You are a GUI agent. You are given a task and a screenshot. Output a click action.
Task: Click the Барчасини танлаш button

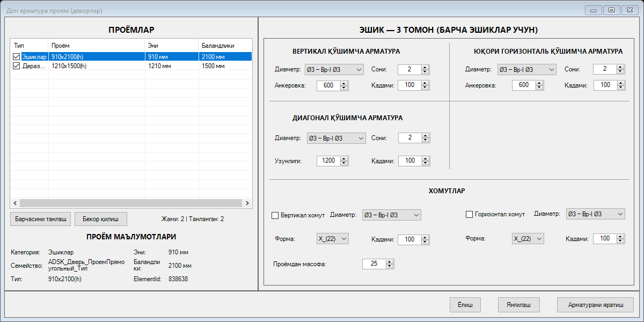click(40, 219)
